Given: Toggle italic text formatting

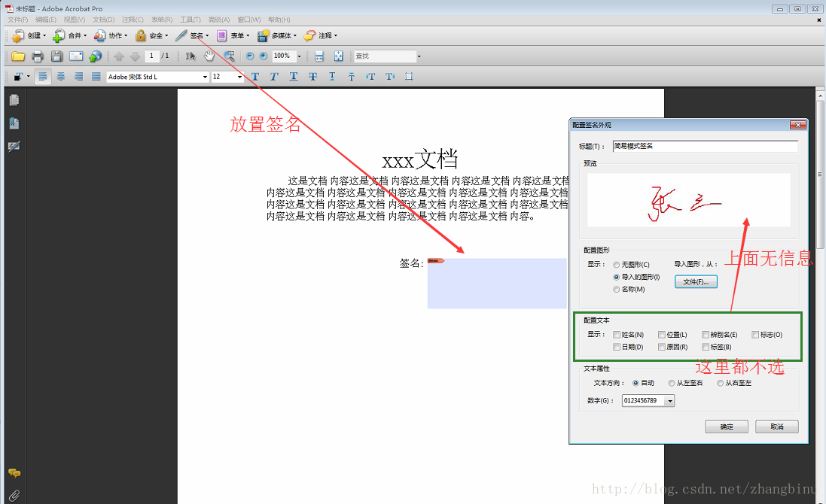Looking at the screenshot, I should (x=274, y=77).
